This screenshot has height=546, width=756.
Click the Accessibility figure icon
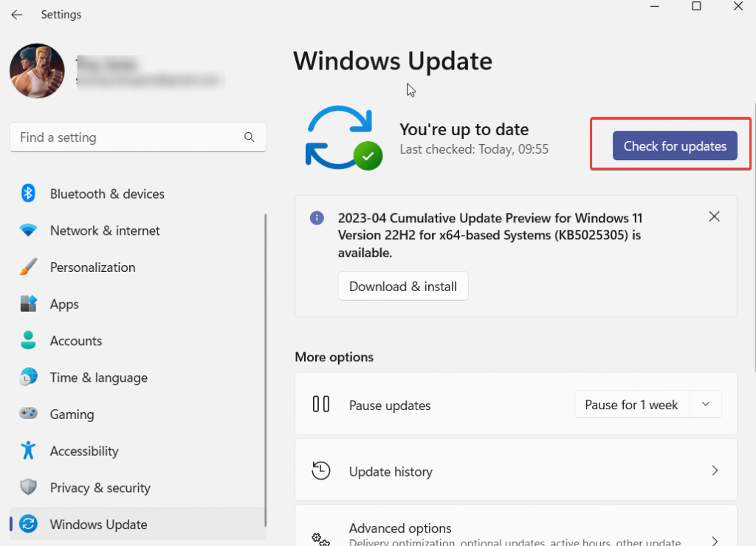(27, 451)
